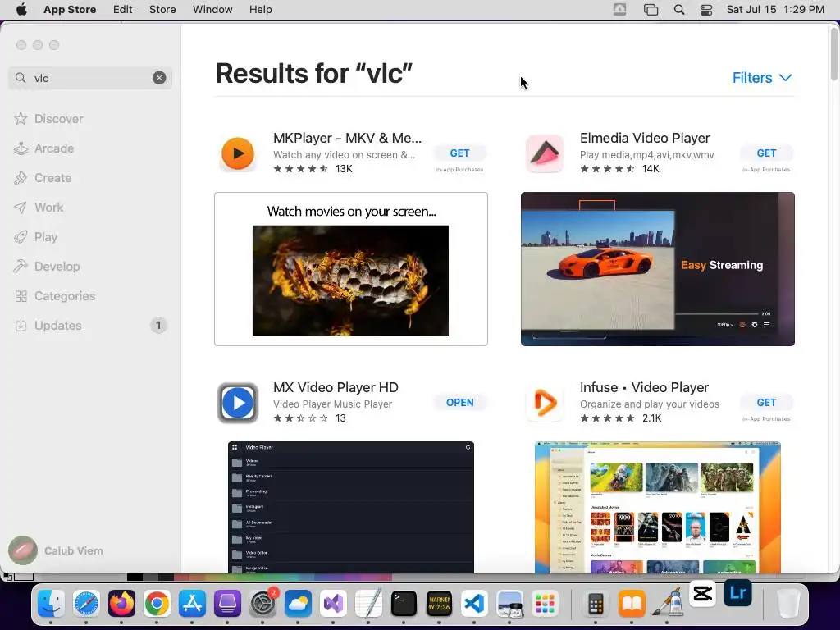
Task: Open the Trash in the Dock
Action: point(787,605)
